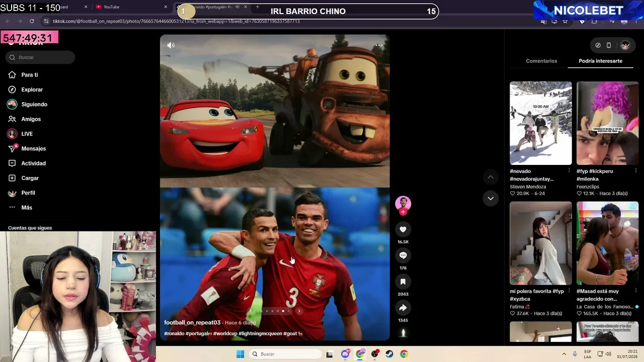Show the previous photo in carousel
This screenshot has height=362, width=644.
click(x=251, y=311)
